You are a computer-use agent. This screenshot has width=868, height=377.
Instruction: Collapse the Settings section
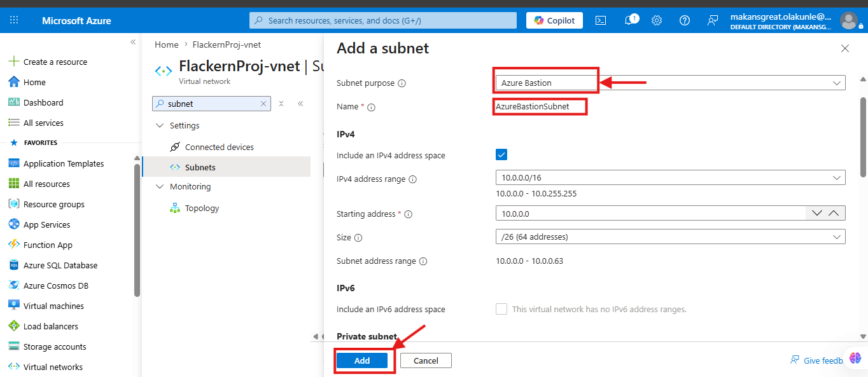(x=160, y=126)
